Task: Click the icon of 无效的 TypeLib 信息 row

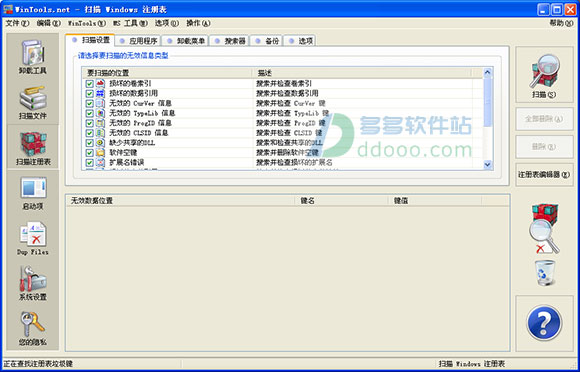Action: click(x=100, y=113)
